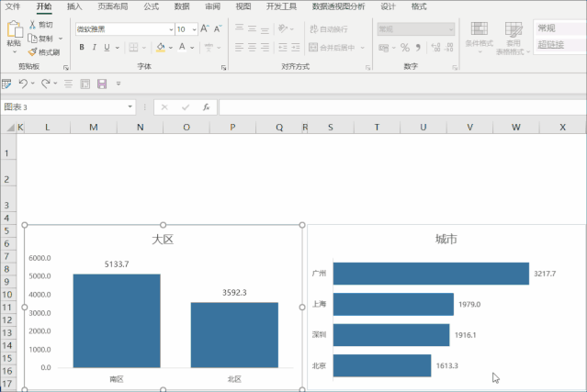Click the phonetic guide icon
The image size is (587, 392).
click(x=209, y=47)
